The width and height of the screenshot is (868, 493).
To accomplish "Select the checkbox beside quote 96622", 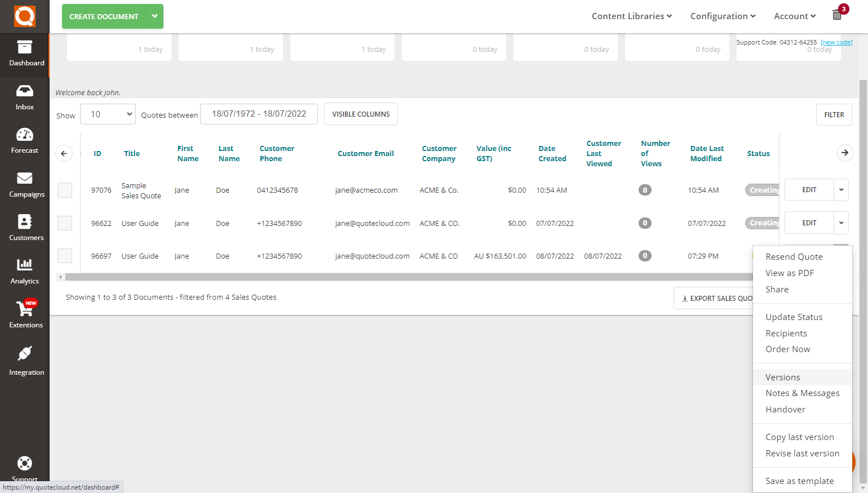I will [x=64, y=223].
